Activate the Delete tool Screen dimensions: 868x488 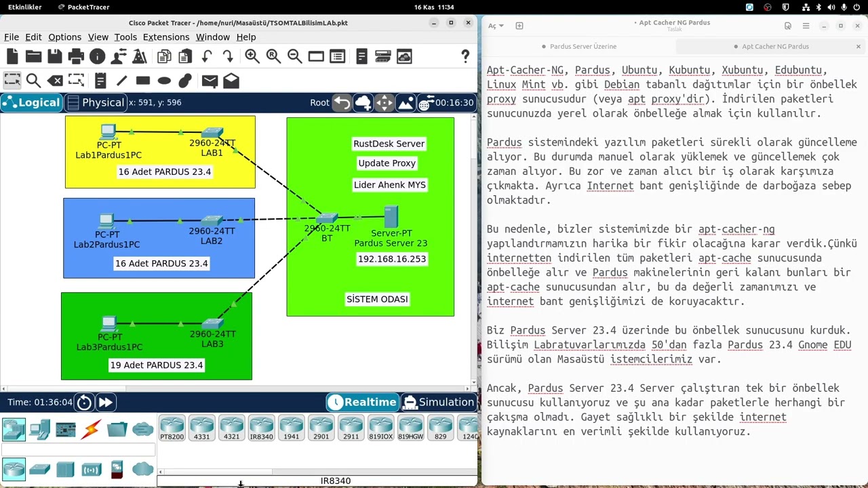click(x=55, y=81)
